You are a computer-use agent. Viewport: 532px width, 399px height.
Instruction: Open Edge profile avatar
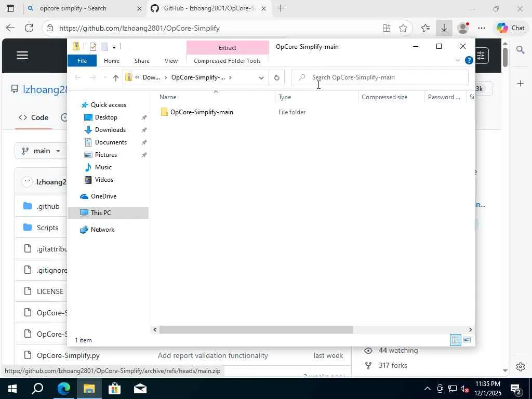pos(463,28)
